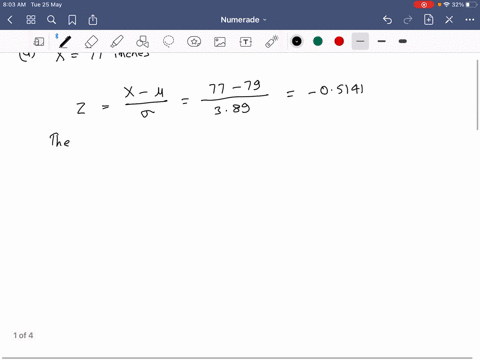Viewport: 480px width, 360px height.
Task: Toggle the read-only zoom window tool
Action: point(39,42)
